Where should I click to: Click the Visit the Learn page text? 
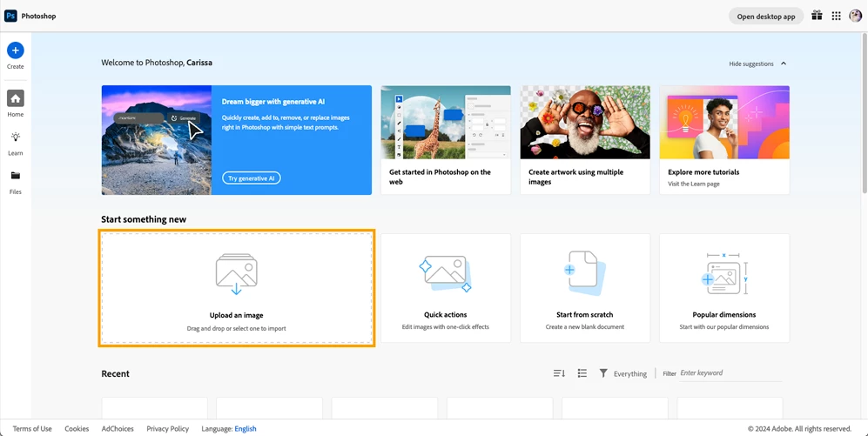pos(694,184)
